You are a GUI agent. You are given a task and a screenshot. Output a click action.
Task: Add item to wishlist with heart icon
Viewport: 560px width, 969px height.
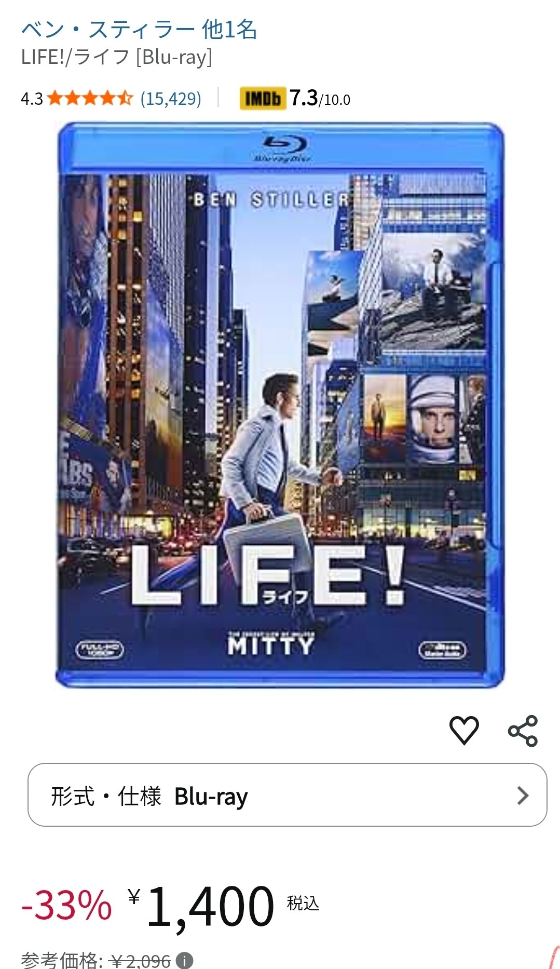[463, 730]
